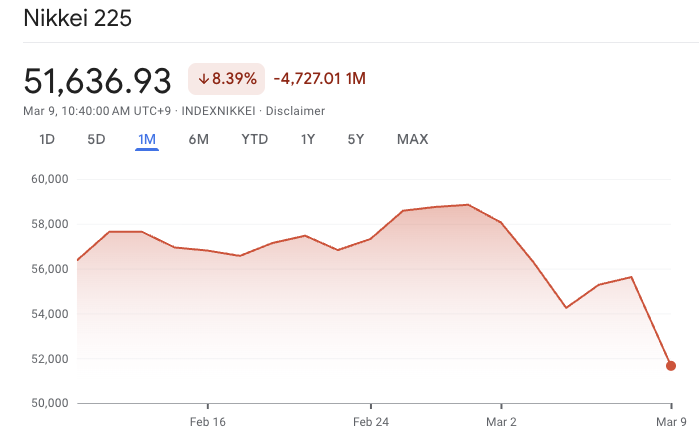Click the red down-arrow percentage badge
Screen dimensions: 699x446
pyautogui.click(x=226, y=78)
